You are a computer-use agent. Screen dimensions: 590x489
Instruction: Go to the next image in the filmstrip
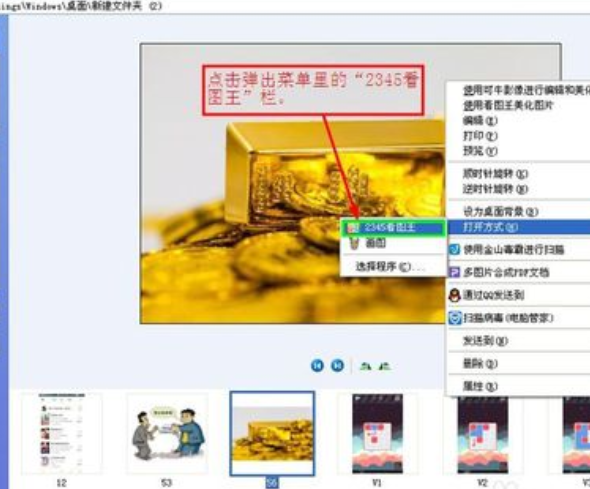338,365
